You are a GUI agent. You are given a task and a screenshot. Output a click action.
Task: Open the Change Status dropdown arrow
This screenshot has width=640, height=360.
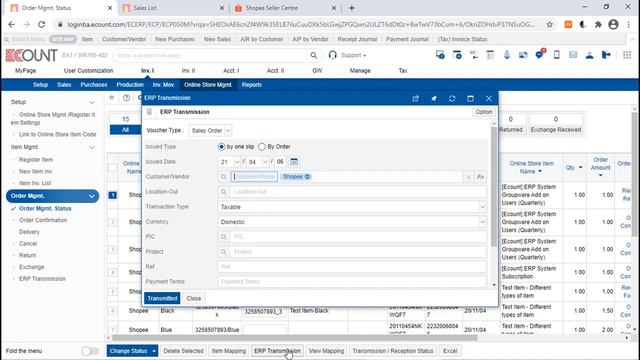154,351
